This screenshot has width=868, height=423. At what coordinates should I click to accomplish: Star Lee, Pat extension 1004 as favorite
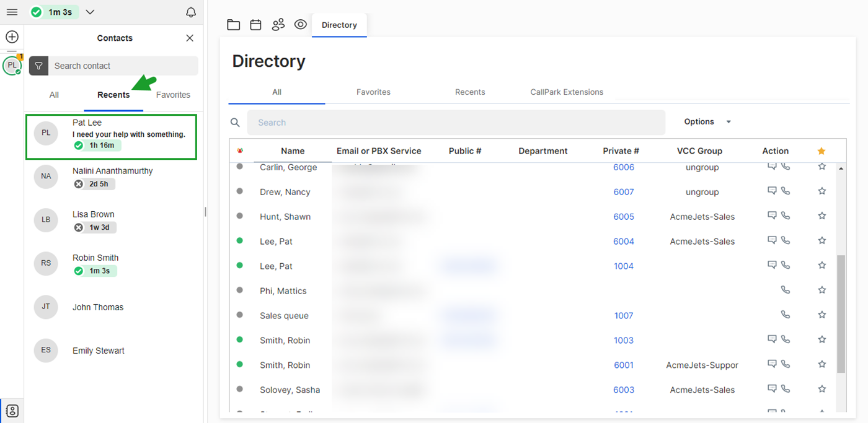click(822, 266)
